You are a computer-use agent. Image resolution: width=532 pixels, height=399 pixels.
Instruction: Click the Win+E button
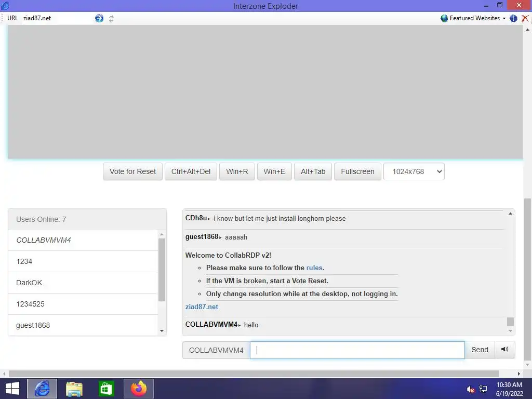274,171
